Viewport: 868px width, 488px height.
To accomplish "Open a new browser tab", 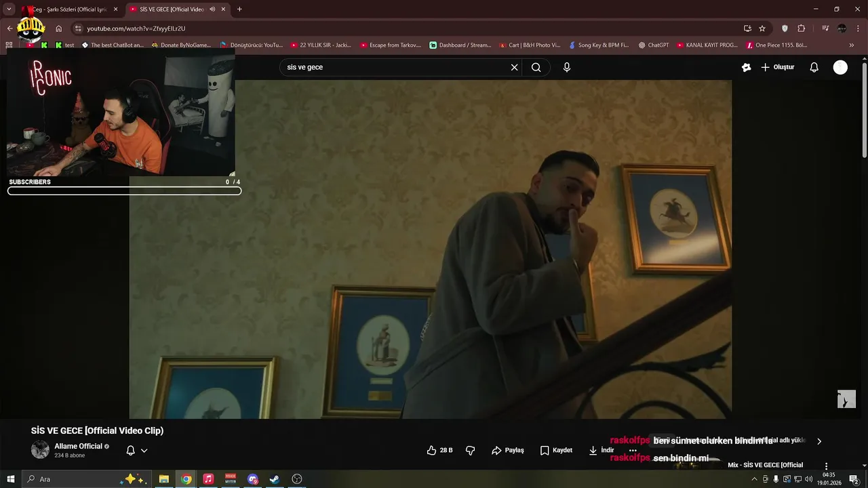I will pos(239,9).
